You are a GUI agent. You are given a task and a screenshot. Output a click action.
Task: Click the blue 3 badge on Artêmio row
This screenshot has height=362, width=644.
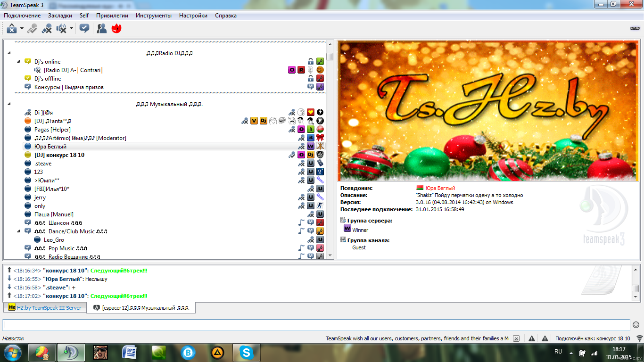pos(311,138)
